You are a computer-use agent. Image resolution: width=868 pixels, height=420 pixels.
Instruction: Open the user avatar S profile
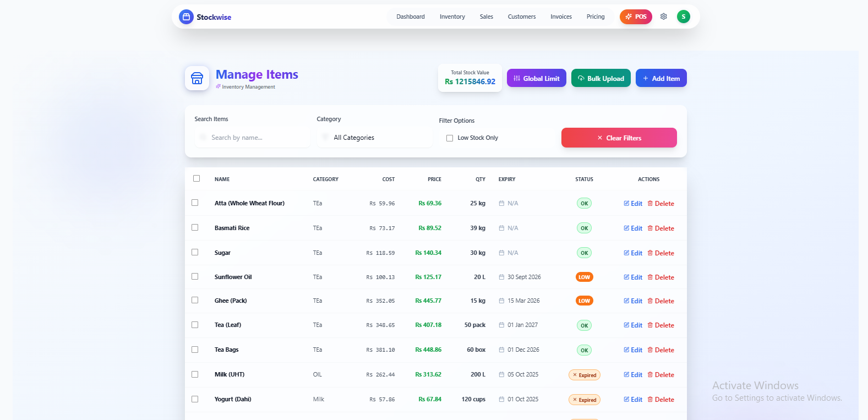683,17
